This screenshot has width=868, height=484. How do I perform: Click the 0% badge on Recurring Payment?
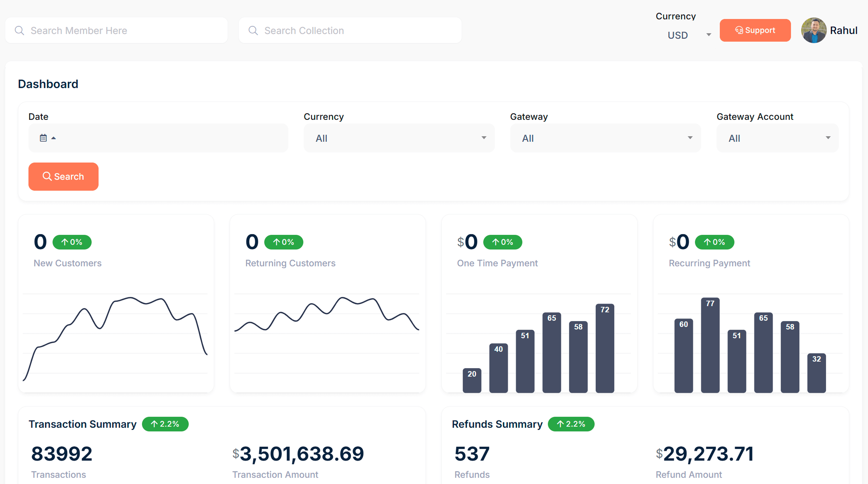point(715,242)
